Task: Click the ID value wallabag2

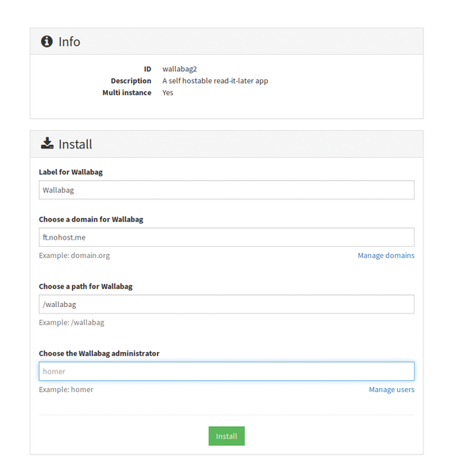Action: pos(180,69)
